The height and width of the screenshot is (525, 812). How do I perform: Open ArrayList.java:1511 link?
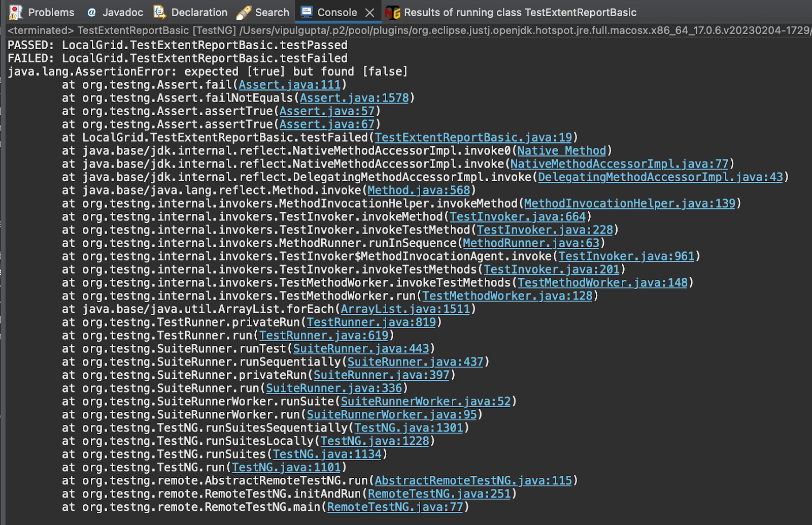click(405, 309)
